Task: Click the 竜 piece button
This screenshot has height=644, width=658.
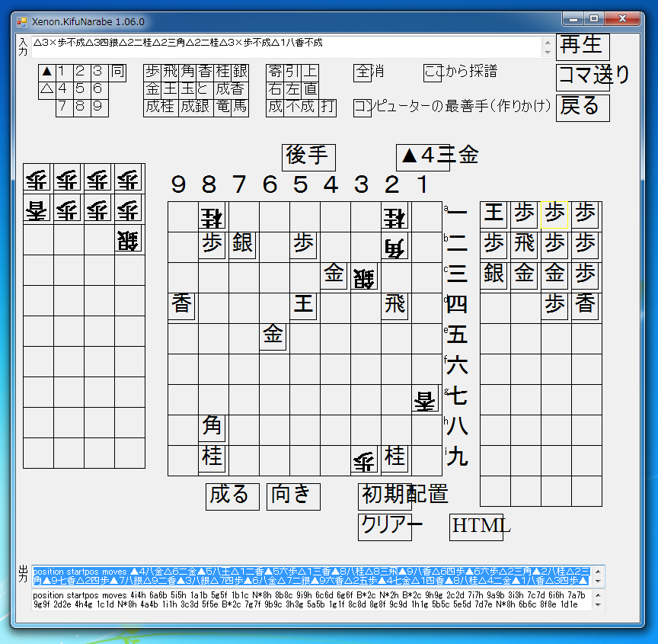Action: pyautogui.click(x=223, y=107)
